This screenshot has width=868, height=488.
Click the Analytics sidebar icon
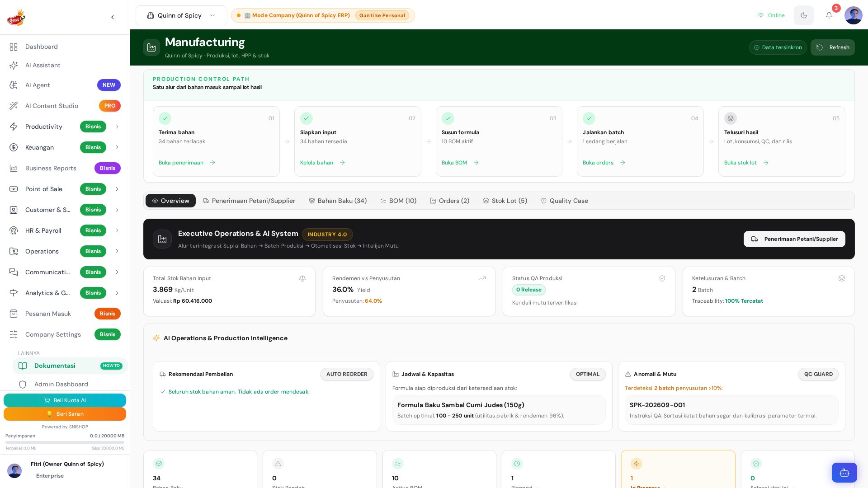tap(14, 293)
